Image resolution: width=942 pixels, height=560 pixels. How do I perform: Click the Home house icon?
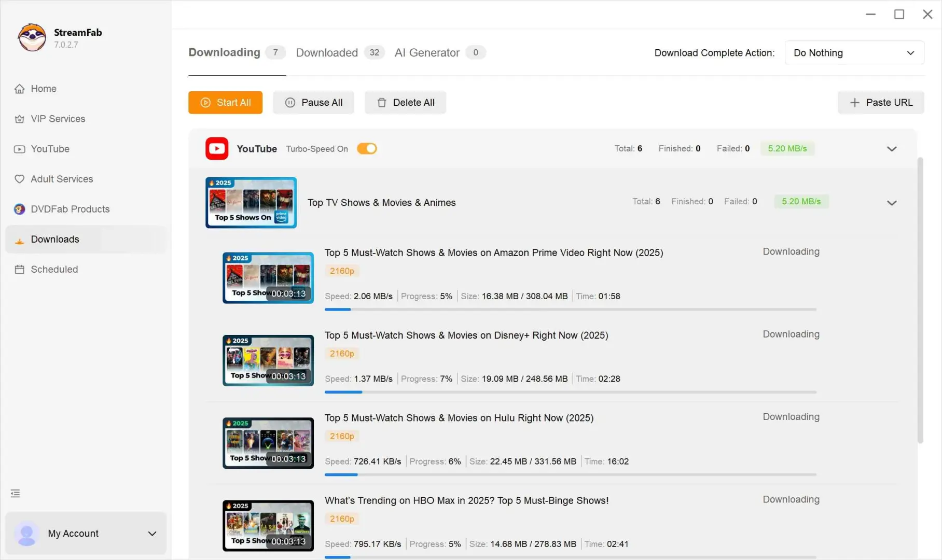pos(20,89)
